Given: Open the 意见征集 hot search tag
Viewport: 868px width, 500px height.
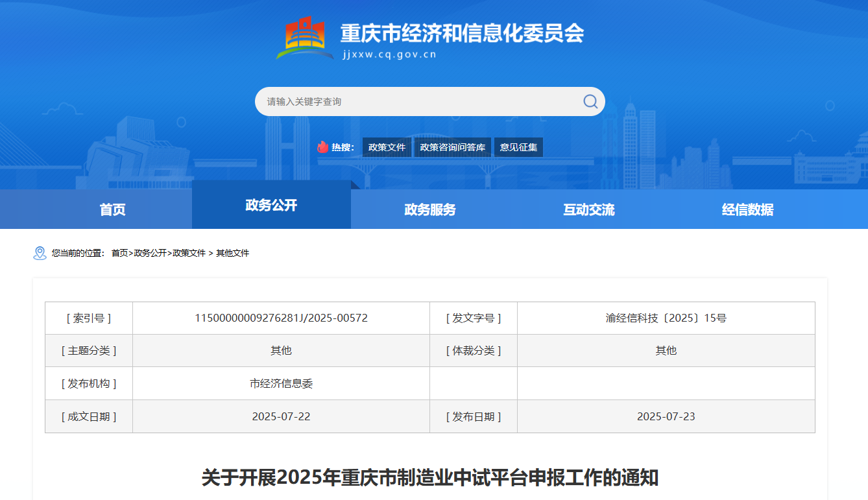Looking at the screenshot, I should [518, 147].
